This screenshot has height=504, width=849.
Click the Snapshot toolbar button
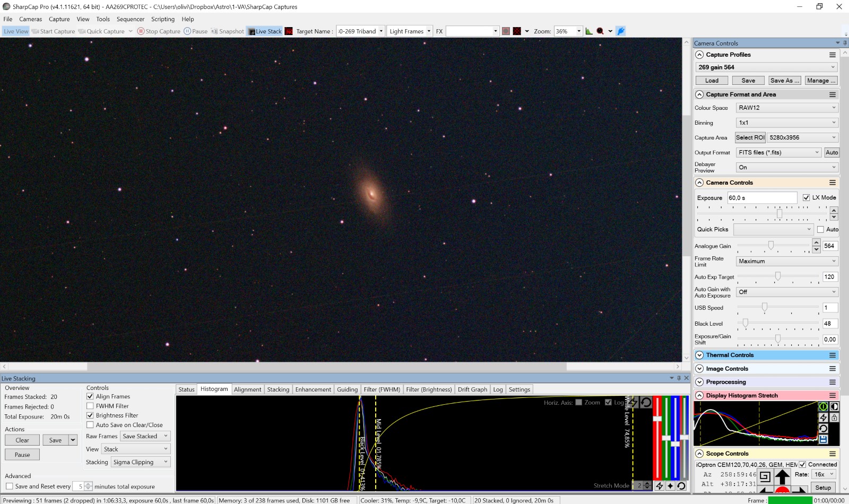click(228, 31)
